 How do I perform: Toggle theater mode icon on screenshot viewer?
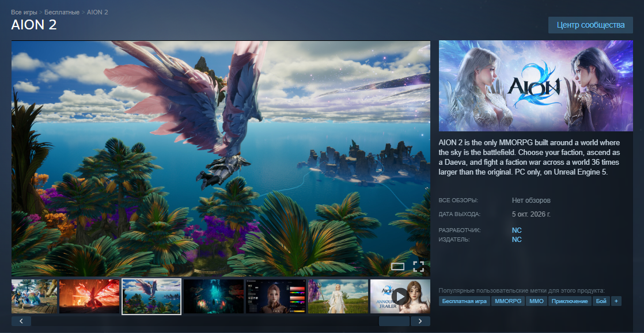pos(397,267)
